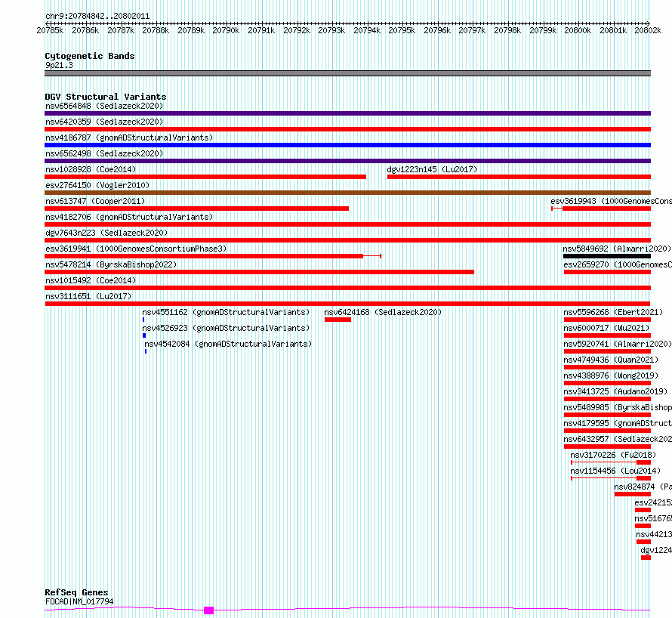Open nsv4551162 gnomADStructuralVariants label

coord(226,312)
